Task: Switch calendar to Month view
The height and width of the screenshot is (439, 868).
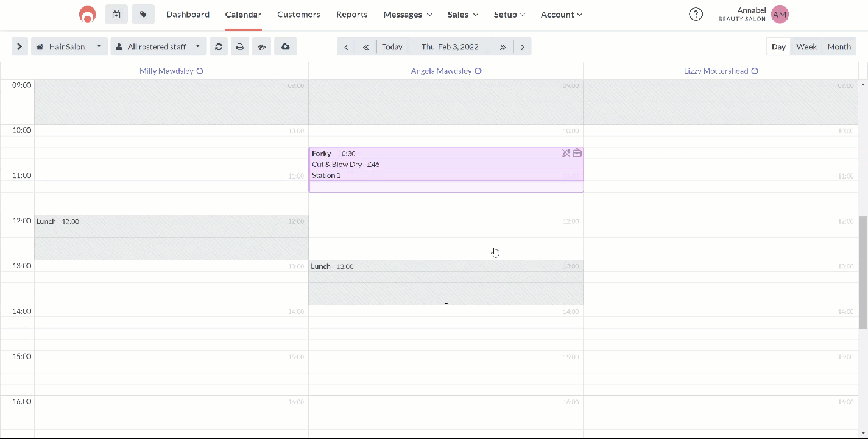Action: (x=839, y=46)
